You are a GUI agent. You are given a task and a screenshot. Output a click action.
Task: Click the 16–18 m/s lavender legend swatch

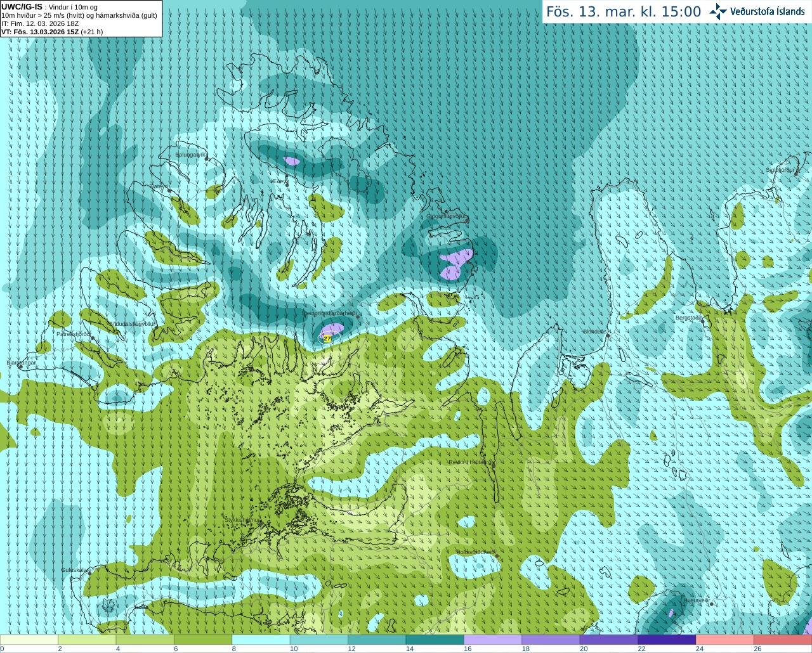493,640
